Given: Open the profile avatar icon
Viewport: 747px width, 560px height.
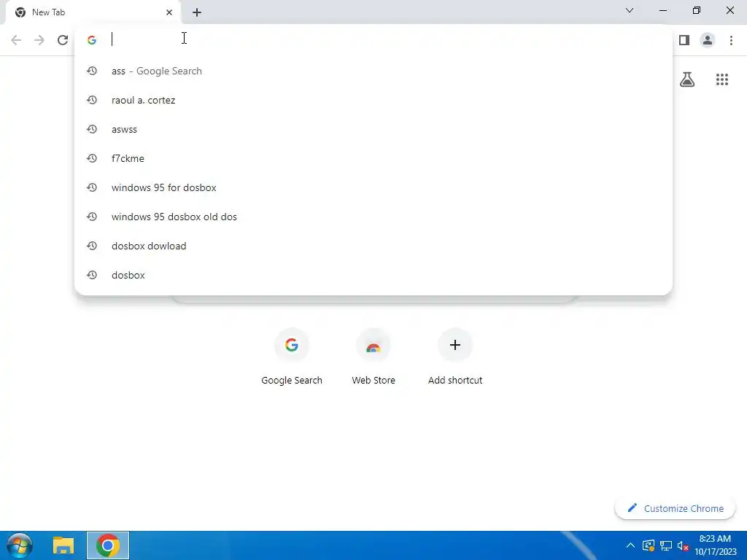Looking at the screenshot, I should click(708, 40).
